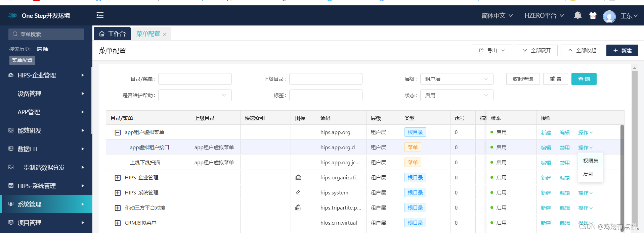Choose 复制 from the 操作 popup
644x233 pixels.
591,174
